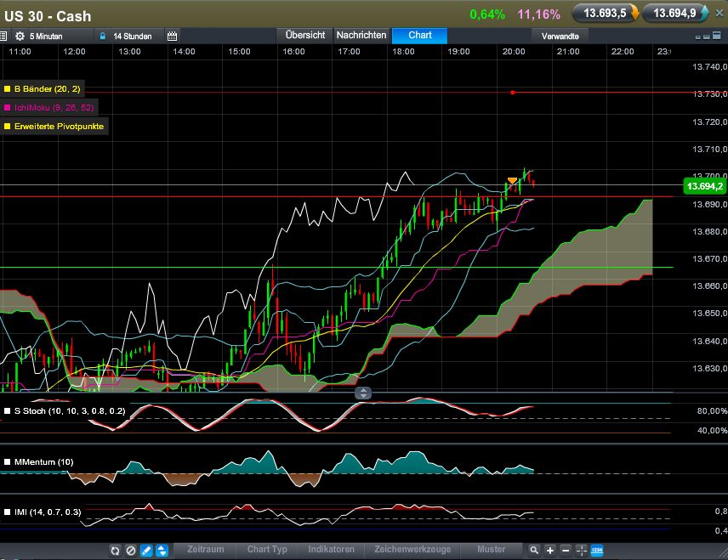Click the sell price button 13.693,5

point(604,14)
